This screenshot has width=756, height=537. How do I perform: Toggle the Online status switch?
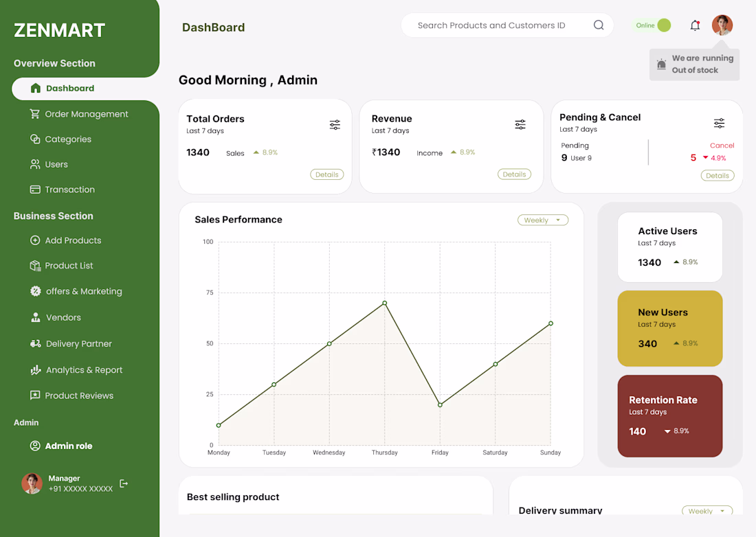(x=652, y=25)
